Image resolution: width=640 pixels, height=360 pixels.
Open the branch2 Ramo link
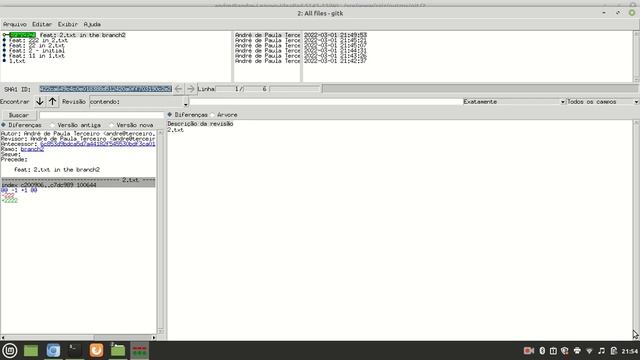coord(32,149)
